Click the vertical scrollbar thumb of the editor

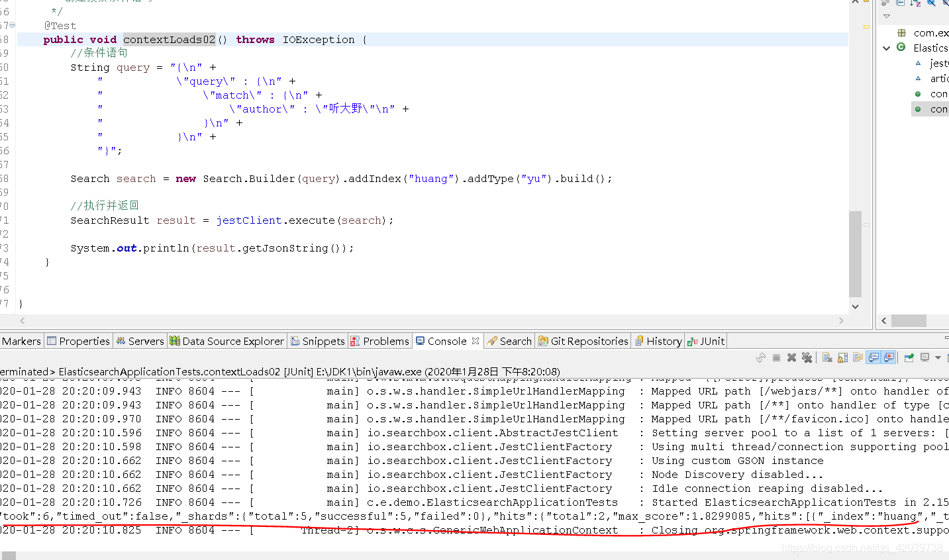[855, 254]
